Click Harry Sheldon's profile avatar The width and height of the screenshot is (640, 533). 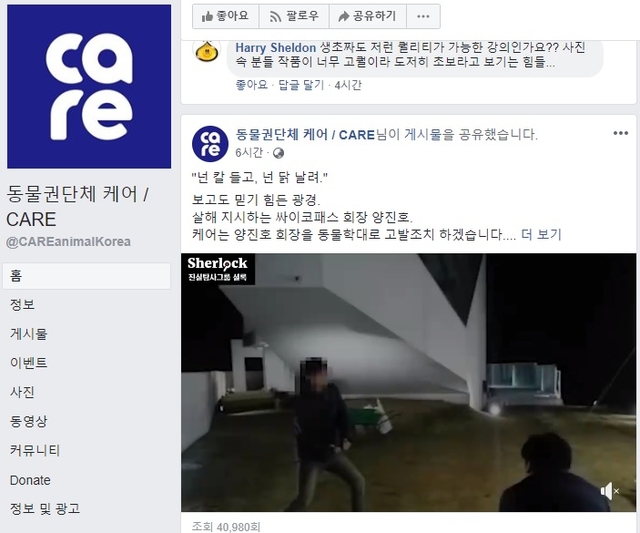pos(207,51)
